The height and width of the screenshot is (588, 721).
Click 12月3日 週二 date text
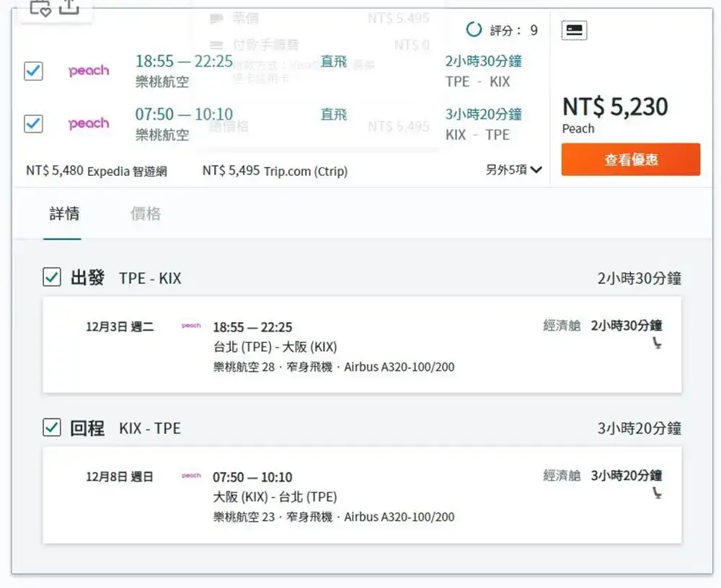point(120,327)
